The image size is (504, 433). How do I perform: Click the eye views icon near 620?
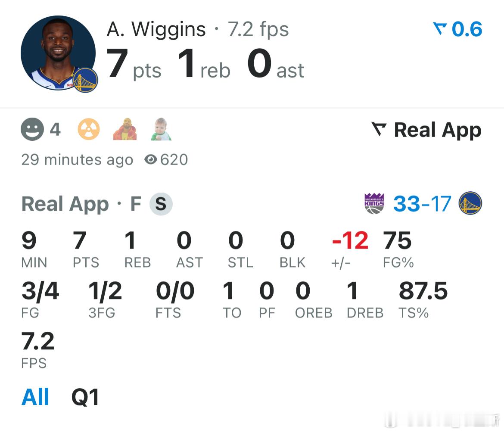150,160
